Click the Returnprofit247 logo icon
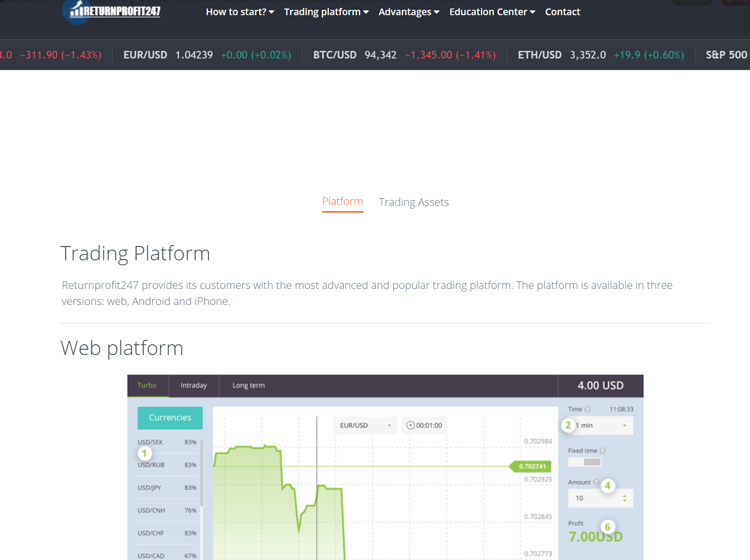Screen dimensions: 750x560 pos(77,11)
